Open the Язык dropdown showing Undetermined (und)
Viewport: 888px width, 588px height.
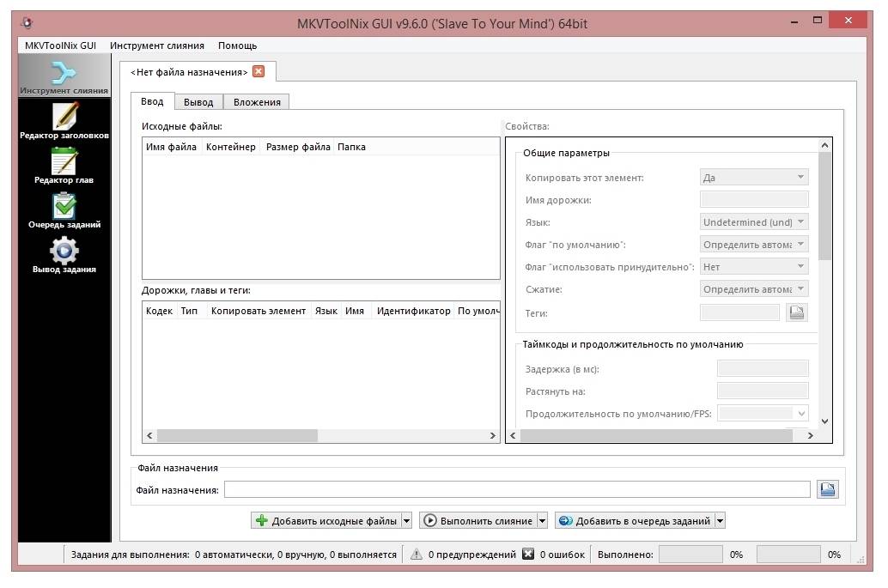click(754, 221)
